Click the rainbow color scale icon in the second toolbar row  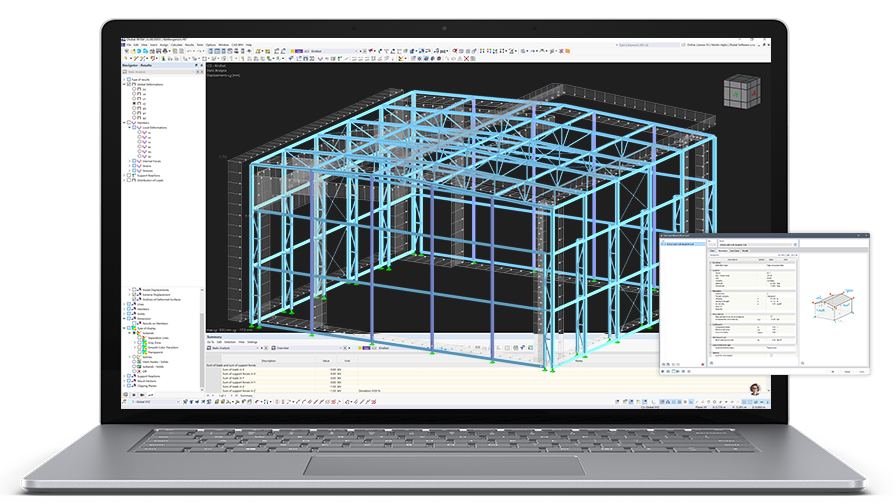pyautogui.click(x=400, y=58)
